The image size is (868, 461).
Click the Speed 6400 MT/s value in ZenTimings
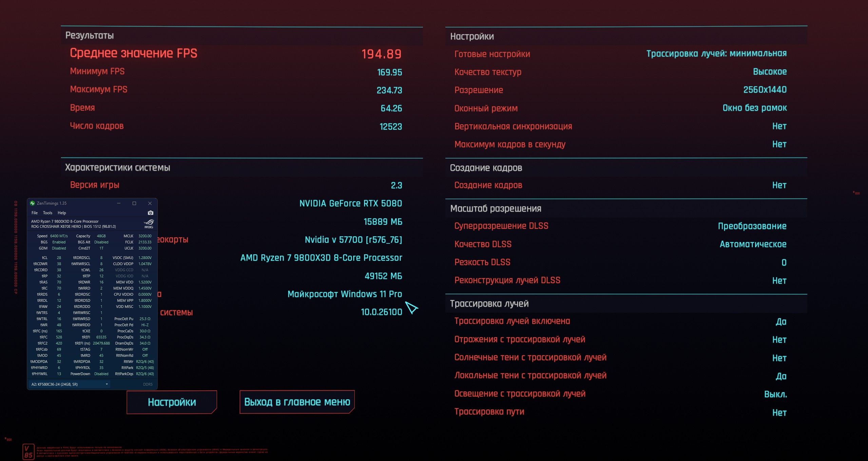[59, 236]
